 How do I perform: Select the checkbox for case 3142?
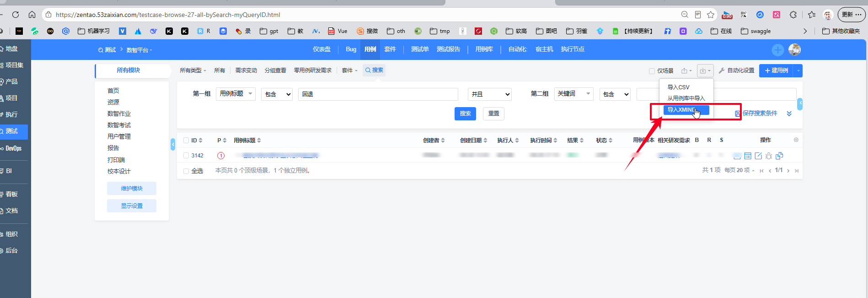tap(186, 156)
